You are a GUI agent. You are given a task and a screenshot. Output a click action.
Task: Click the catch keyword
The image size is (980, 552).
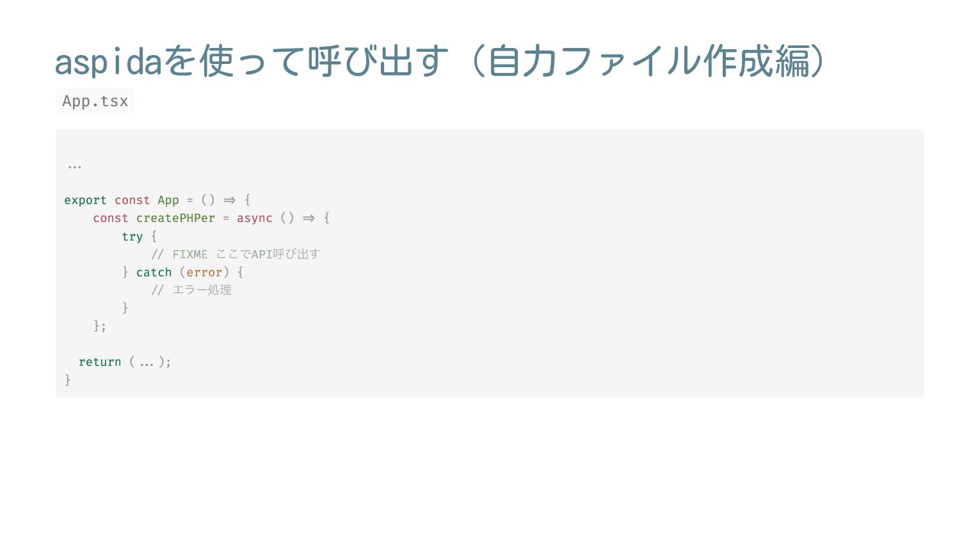(x=154, y=272)
